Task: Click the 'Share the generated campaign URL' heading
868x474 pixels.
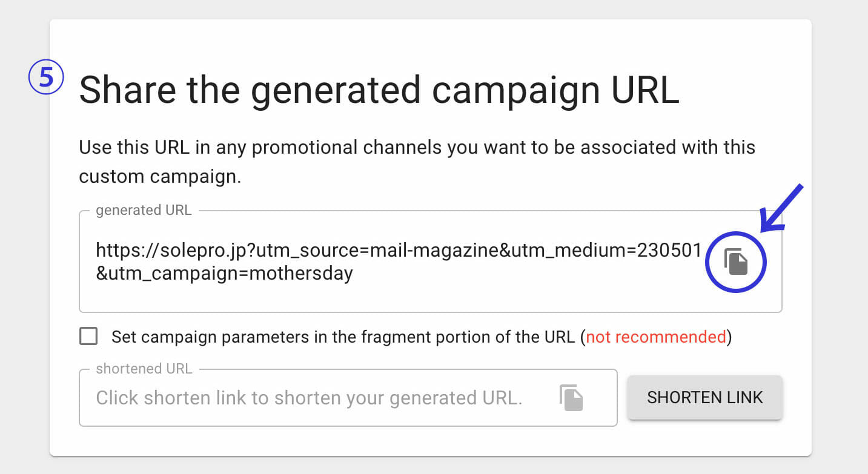Action: pos(379,91)
